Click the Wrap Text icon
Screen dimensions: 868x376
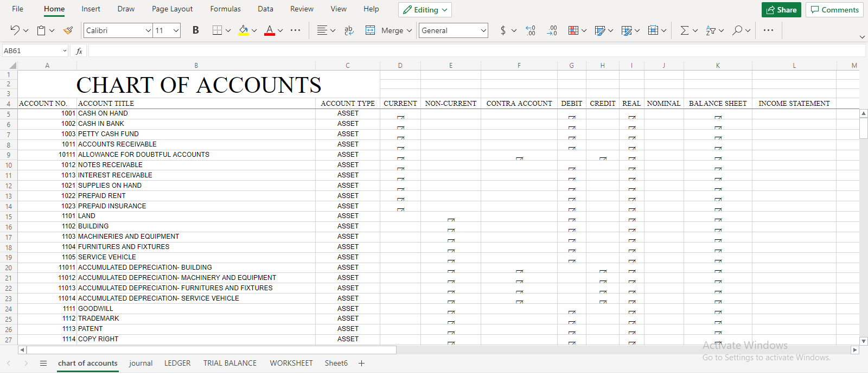tap(349, 30)
